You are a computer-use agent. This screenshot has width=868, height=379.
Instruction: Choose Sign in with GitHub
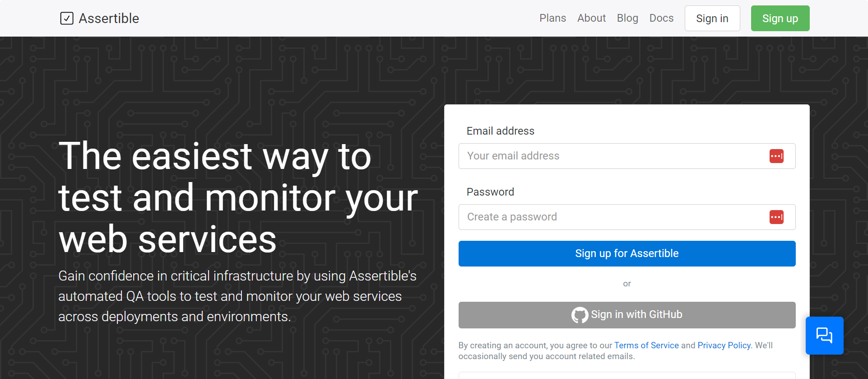(627, 315)
